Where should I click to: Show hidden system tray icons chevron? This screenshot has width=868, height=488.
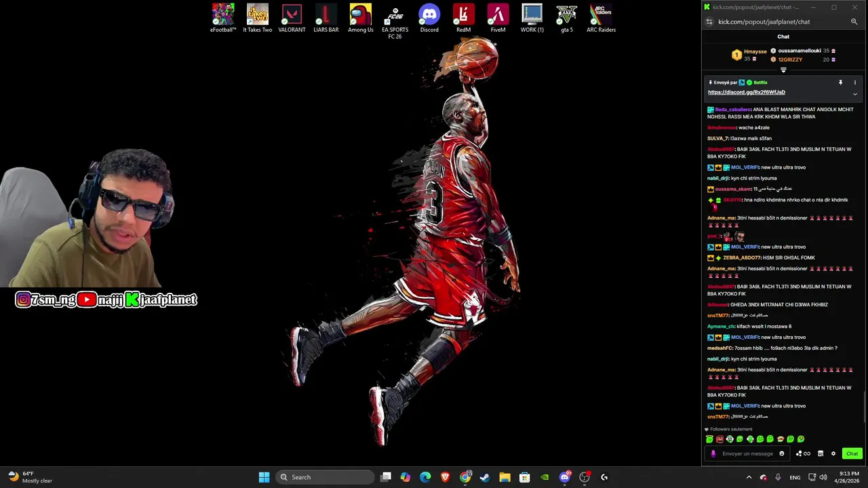pos(749,477)
